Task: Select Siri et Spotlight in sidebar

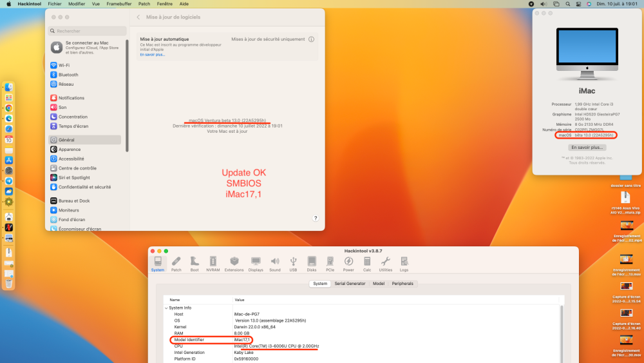Action: (x=84, y=177)
